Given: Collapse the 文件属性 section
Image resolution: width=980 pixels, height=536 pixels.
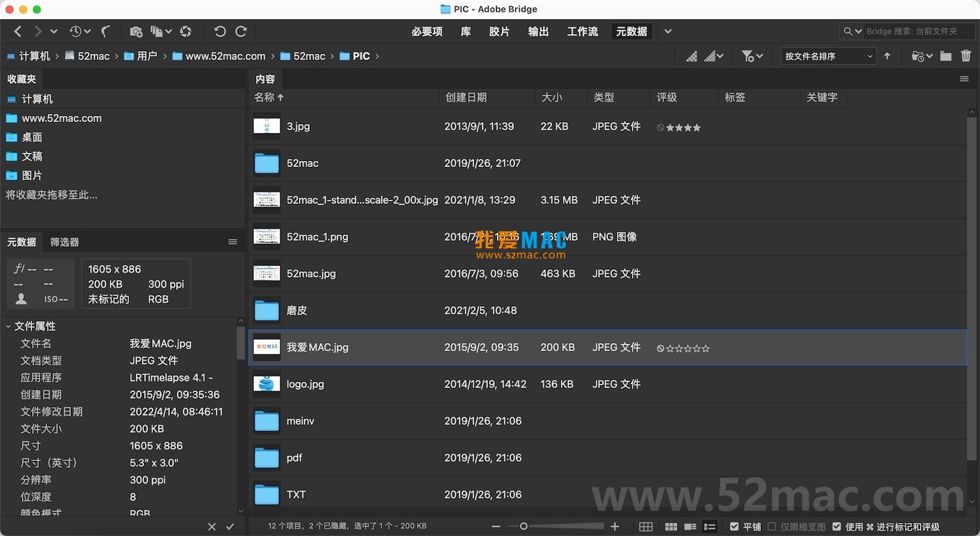Looking at the screenshot, I should pyautogui.click(x=8, y=326).
